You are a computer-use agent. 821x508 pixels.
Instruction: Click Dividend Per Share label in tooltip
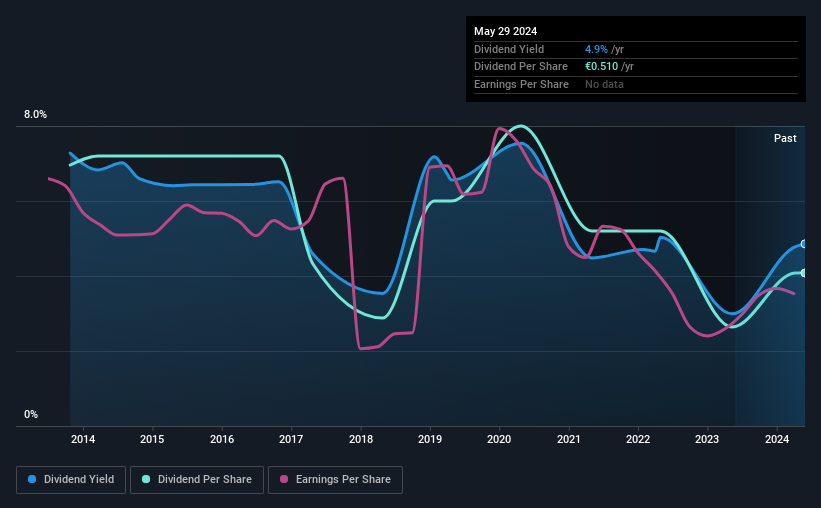(x=521, y=67)
